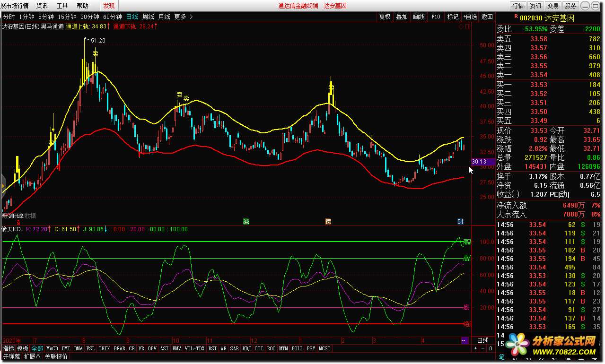
Task: Click the 榜 marker on the chart
Action: tap(328, 221)
